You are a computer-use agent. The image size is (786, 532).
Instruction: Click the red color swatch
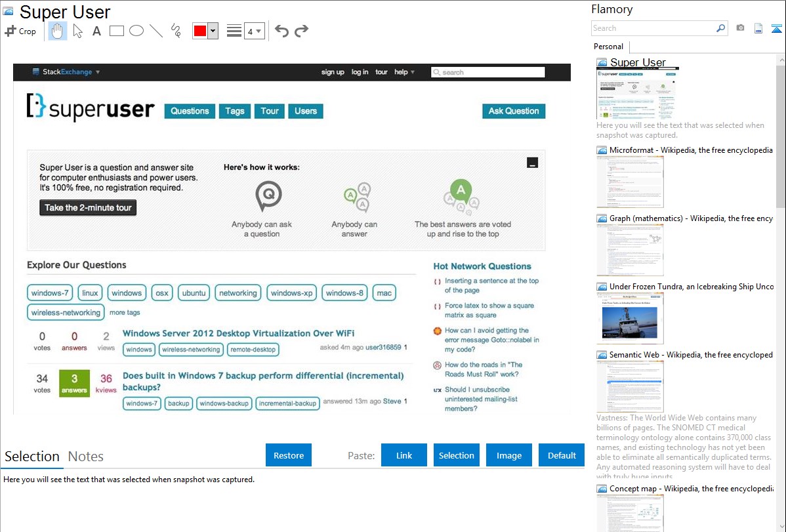click(x=199, y=31)
